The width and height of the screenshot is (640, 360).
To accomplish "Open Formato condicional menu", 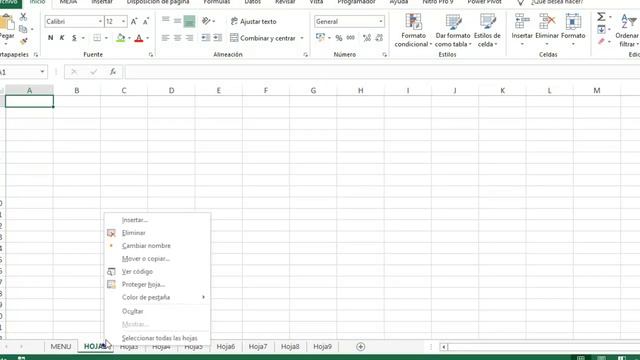I will tap(413, 31).
